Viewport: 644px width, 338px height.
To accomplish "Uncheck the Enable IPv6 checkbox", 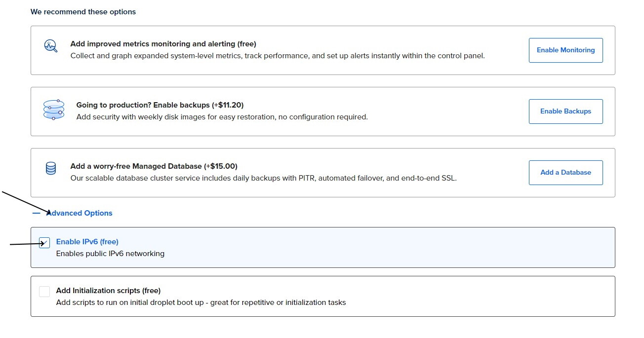I will pos(44,243).
